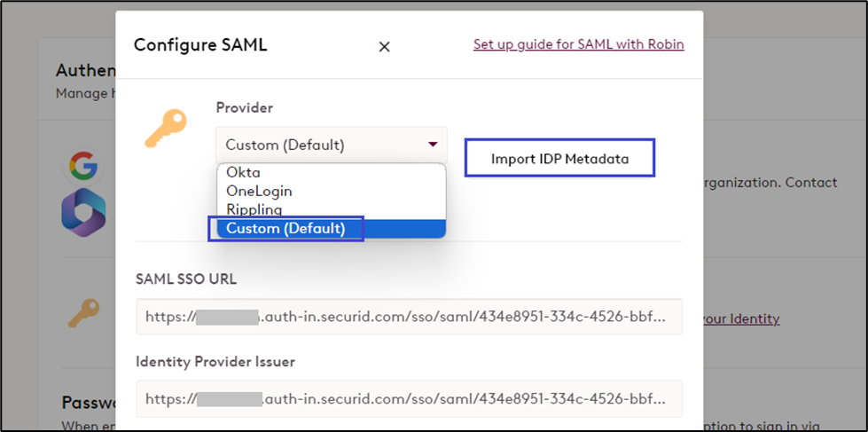Pick Rippling in the provider options
This screenshot has width=868, height=432.
(254, 209)
